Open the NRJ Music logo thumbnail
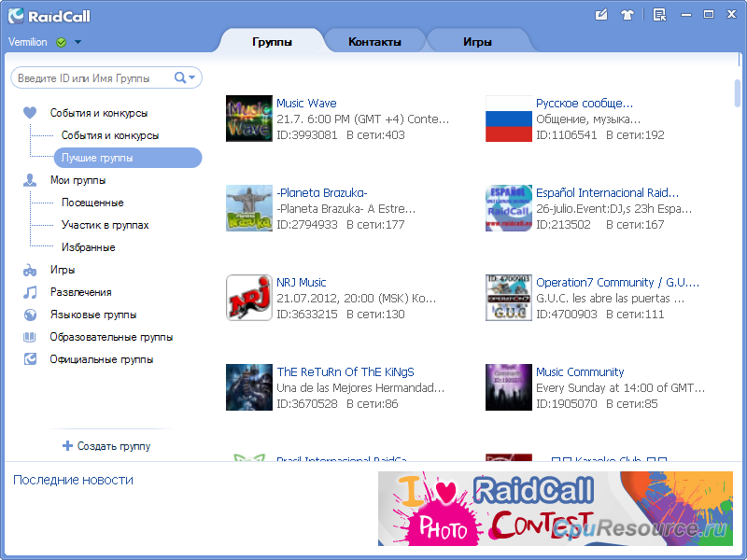Image resolution: width=747 pixels, height=560 pixels. coord(249,298)
